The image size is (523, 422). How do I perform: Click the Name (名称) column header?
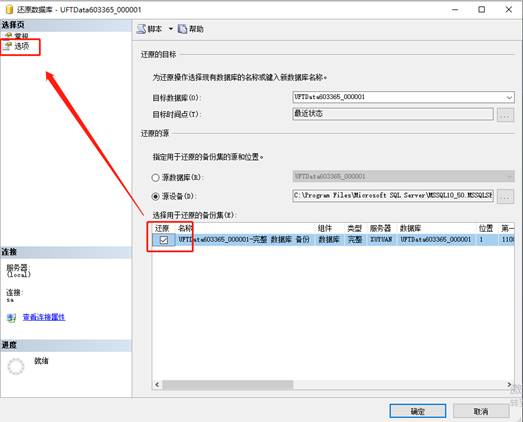pyautogui.click(x=185, y=229)
